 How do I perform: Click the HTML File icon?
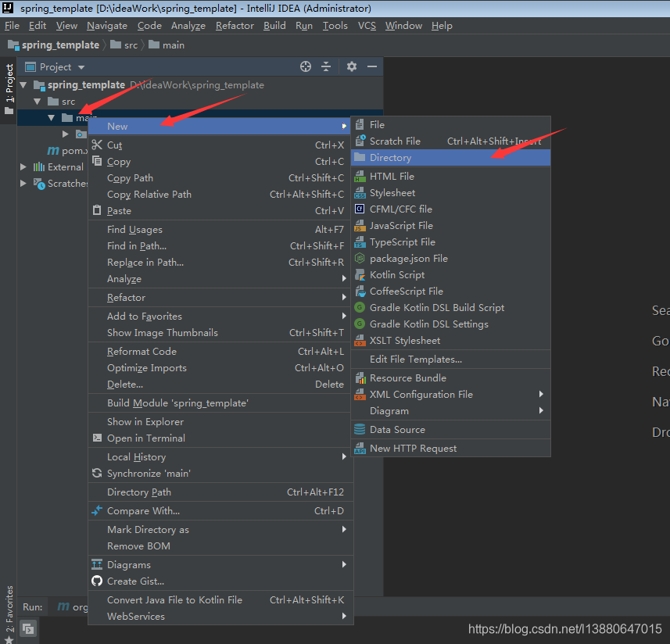click(x=360, y=176)
